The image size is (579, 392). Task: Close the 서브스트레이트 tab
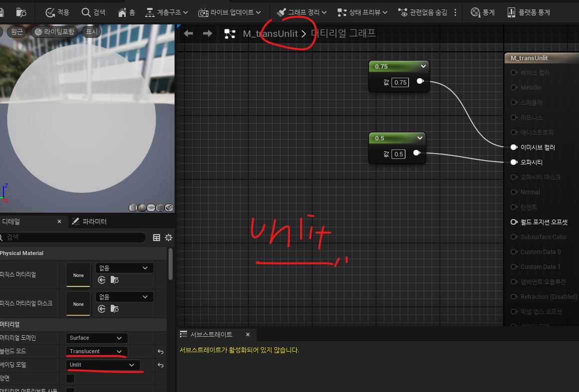tap(248, 335)
